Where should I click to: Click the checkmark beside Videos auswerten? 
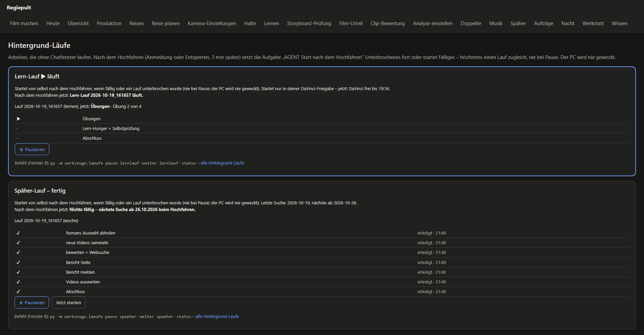tap(18, 282)
